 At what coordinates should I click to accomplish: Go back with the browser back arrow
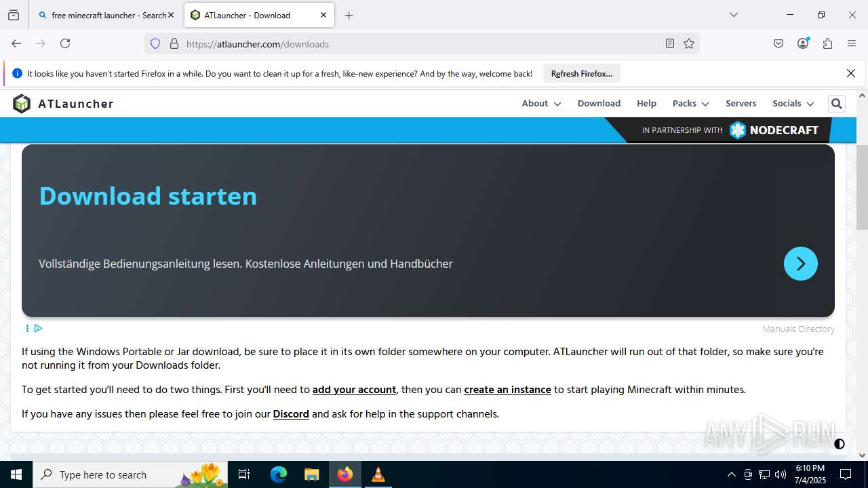16,43
